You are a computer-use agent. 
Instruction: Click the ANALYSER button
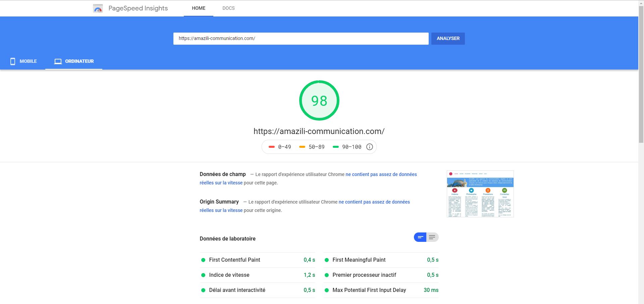(x=448, y=39)
